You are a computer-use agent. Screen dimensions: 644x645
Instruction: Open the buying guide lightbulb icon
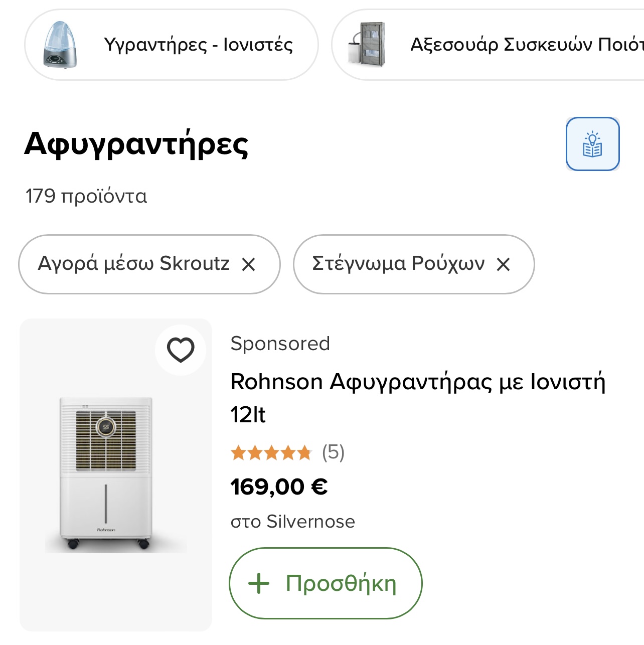592,144
